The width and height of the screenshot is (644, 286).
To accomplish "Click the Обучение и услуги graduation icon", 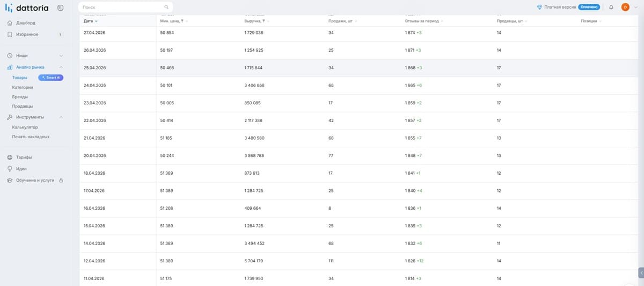I will pyautogui.click(x=10, y=181).
